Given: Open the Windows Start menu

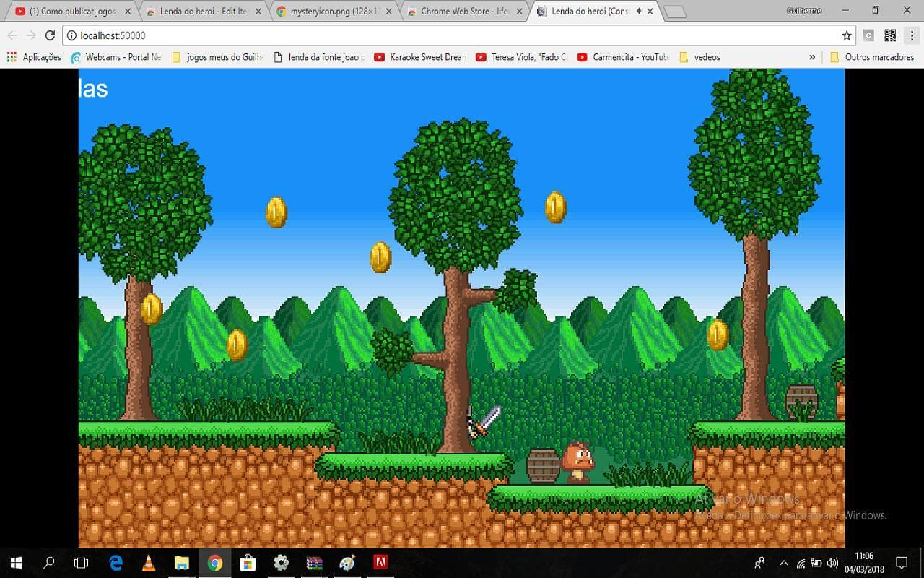Looking at the screenshot, I should [x=16, y=563].
